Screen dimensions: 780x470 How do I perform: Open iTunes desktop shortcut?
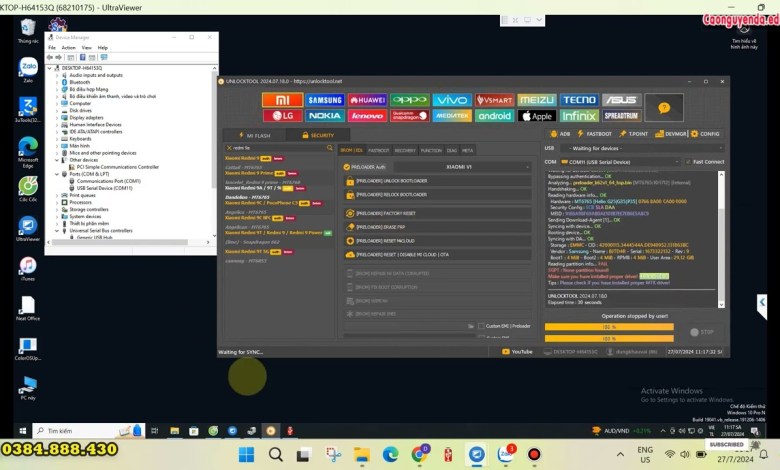(28, 269)
